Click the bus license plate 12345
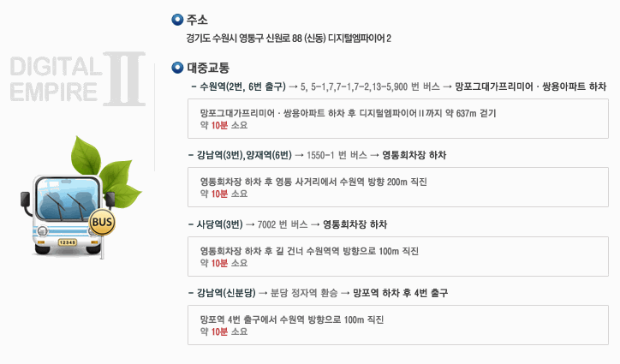 [x=67, y=242]
